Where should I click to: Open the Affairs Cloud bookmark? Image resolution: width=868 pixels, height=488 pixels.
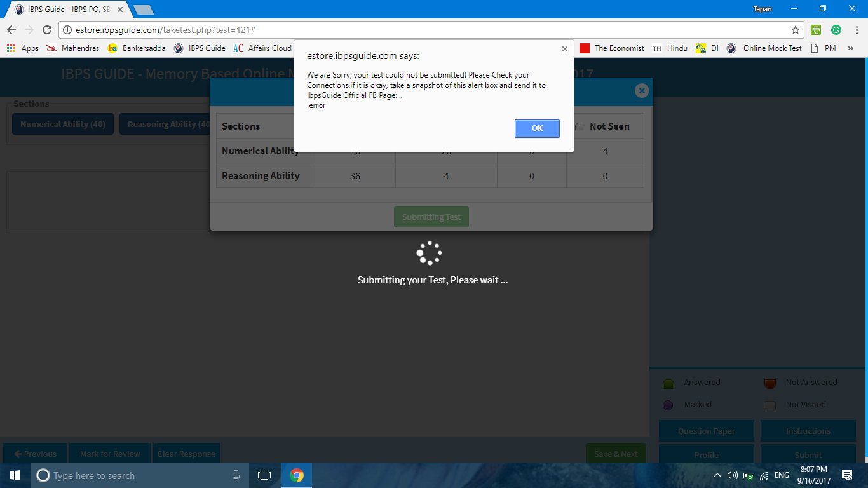[x=262, y=48]
